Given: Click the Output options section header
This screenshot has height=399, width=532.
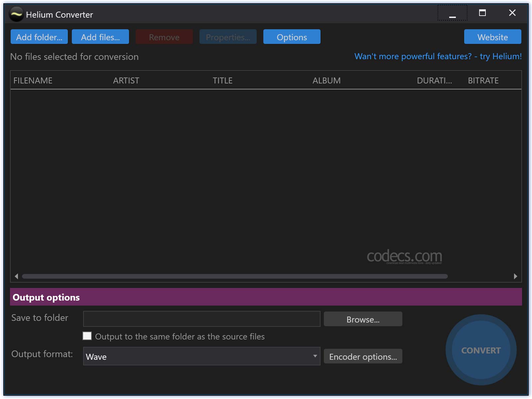Looking at the screenshot, I should pos(266,297).
